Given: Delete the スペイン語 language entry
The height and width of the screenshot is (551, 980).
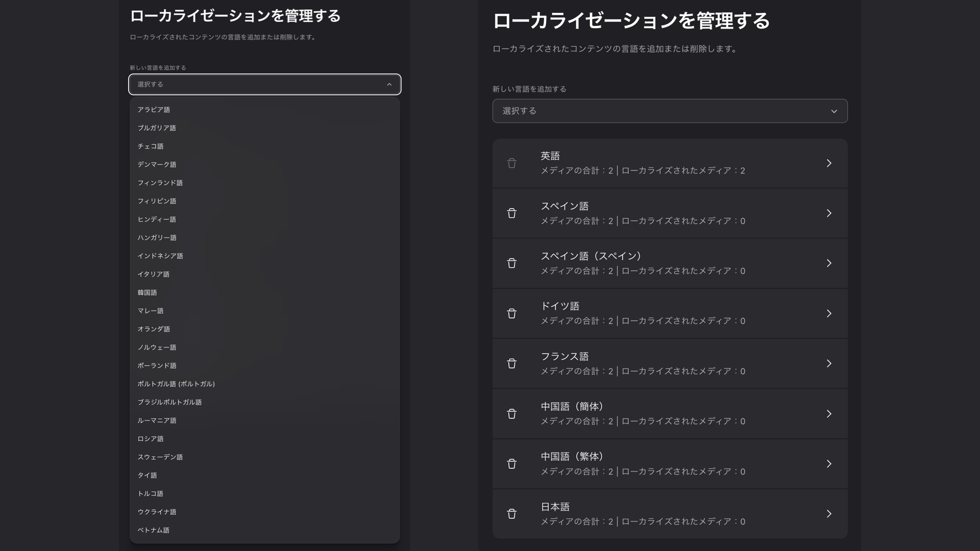Looking at the screenshot, I should [x=511, y=213].
